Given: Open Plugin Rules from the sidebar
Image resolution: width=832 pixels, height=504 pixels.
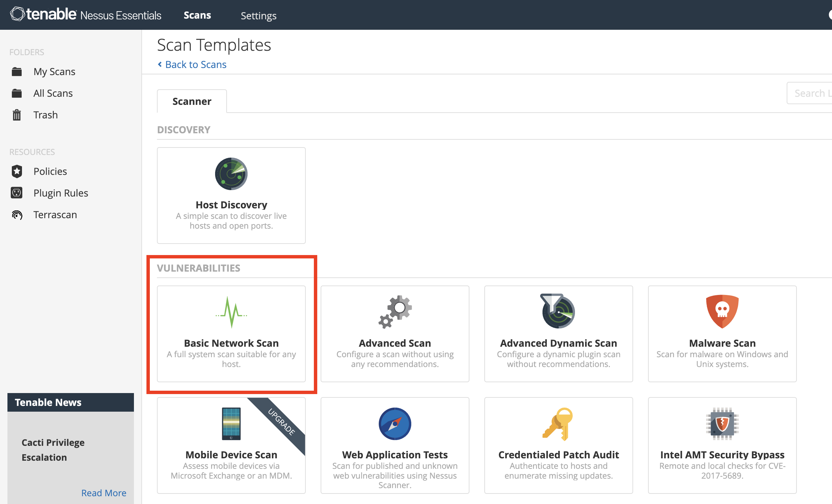Looking at the screenshot, I should click(61, 193).
